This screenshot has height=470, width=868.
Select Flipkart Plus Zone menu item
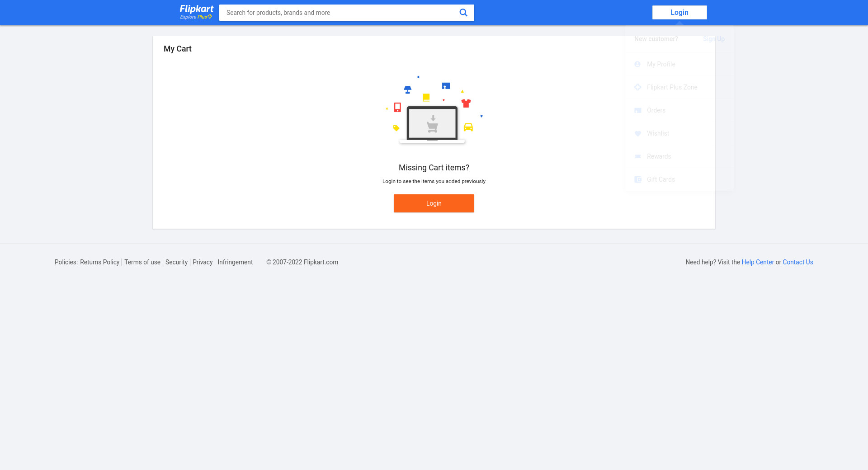(x=679, y=87)
